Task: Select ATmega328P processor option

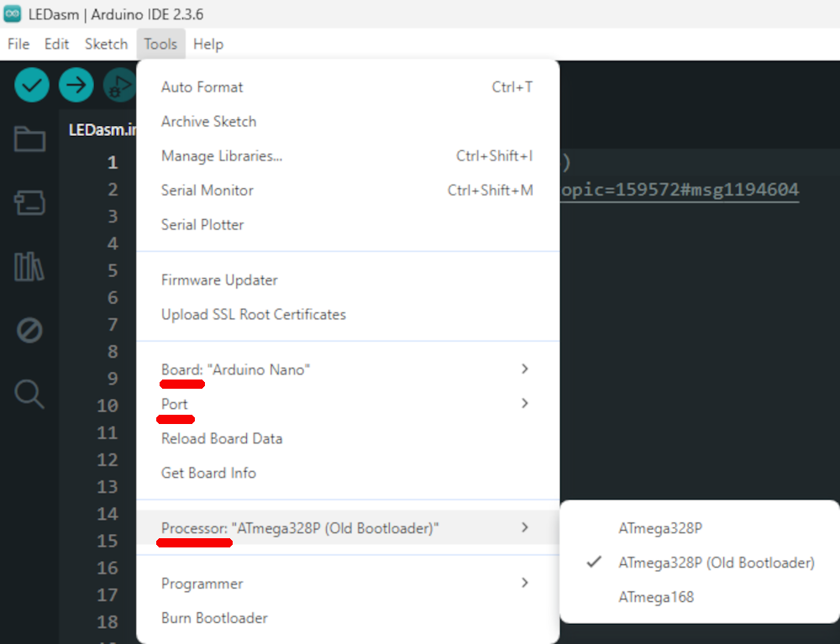Action: (700, 528)
